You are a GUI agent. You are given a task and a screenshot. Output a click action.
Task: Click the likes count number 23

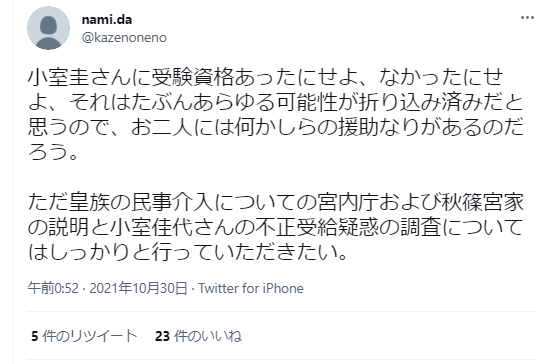(x=162, y=336)
